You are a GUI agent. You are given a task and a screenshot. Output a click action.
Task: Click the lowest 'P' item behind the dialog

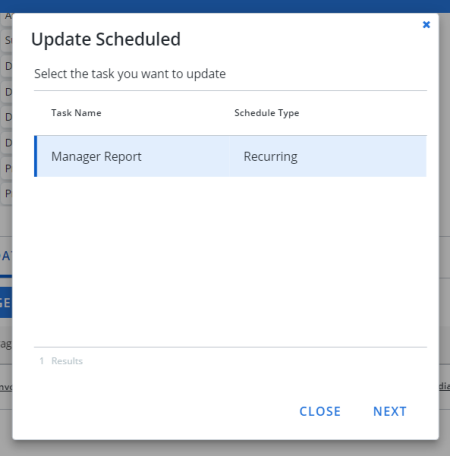[7, 193]
